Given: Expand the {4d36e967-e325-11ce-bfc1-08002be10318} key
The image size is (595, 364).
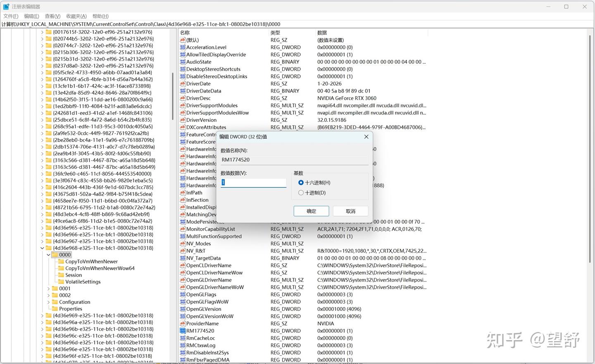Looking at the screenshot, I should [x=42, y=241].
